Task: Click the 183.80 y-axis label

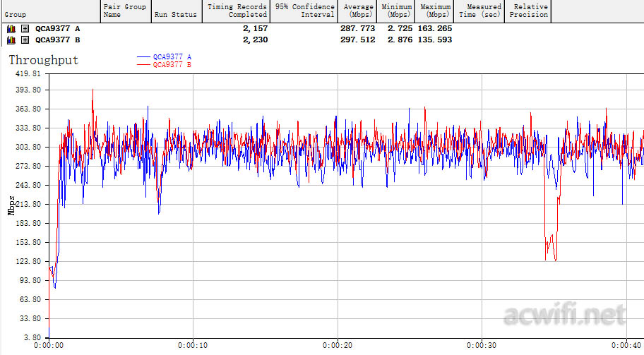Action: coord(28,223)
